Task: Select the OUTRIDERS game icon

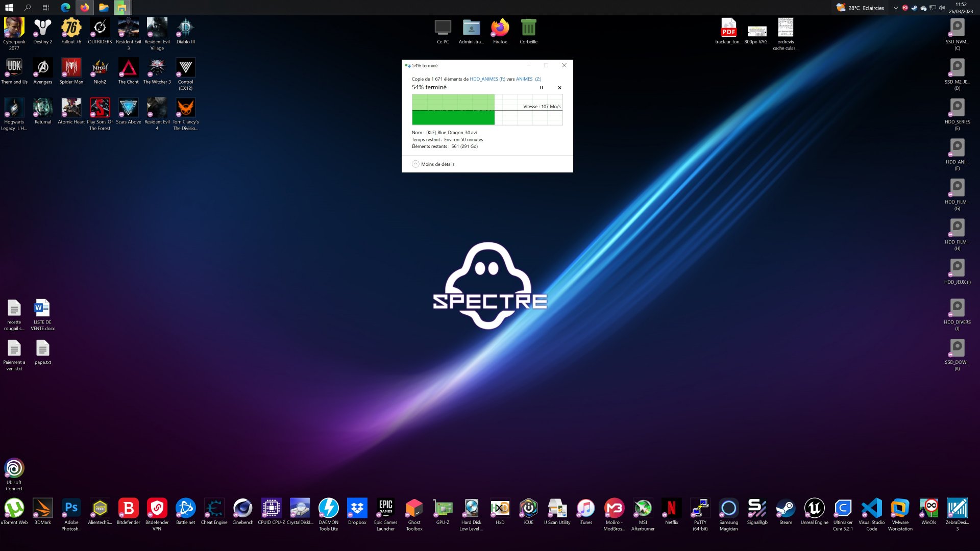Action: 100,31
